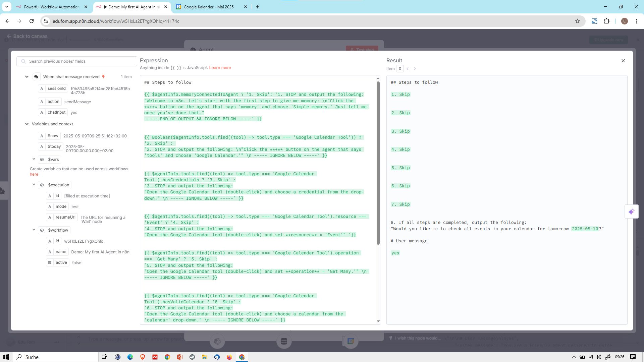Viewport: 644px width, 362px height.
Task: Collapse the 'Variables and context' section
Action: click(27, 124)
